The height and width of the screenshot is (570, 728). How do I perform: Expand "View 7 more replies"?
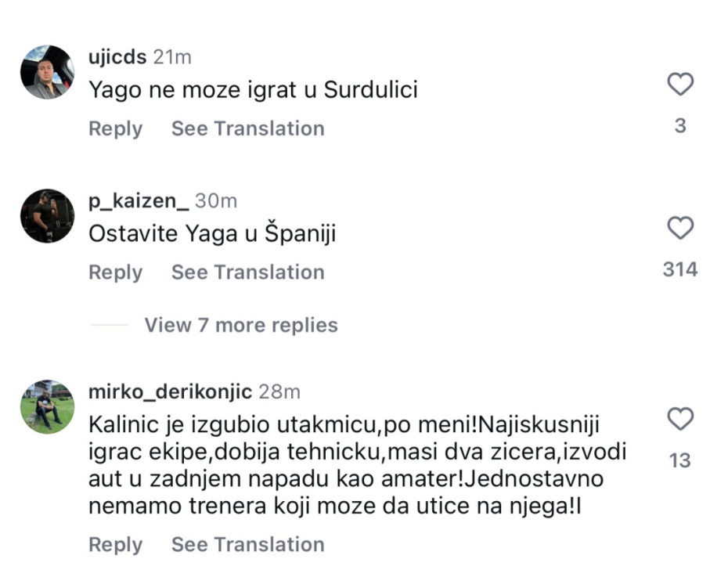(x=240, y=325)
